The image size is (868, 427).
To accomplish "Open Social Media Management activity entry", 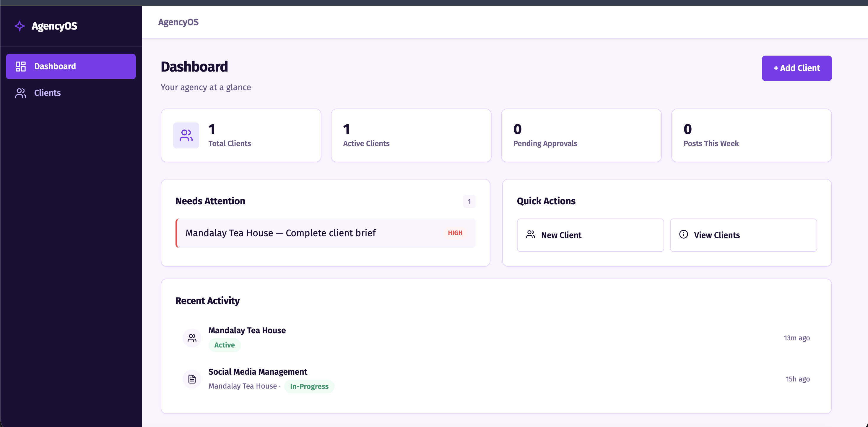I will 496,379.
